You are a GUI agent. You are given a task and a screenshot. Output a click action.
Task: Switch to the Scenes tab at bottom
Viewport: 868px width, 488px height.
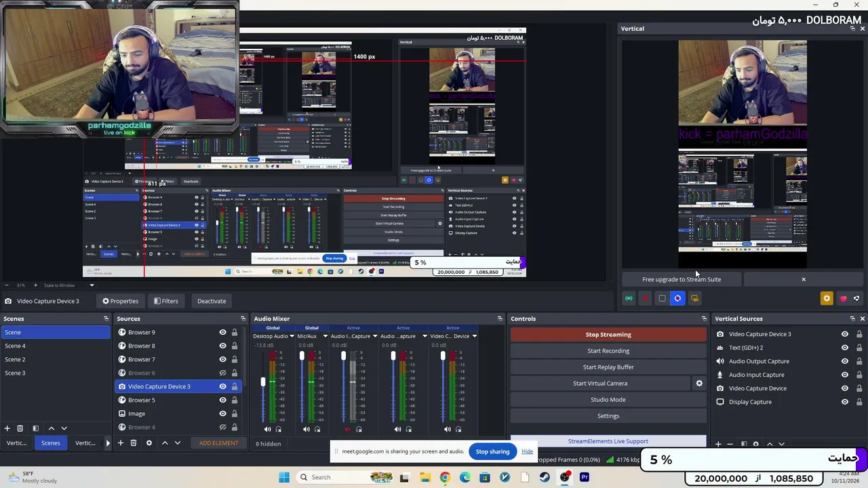coord(51,443)
